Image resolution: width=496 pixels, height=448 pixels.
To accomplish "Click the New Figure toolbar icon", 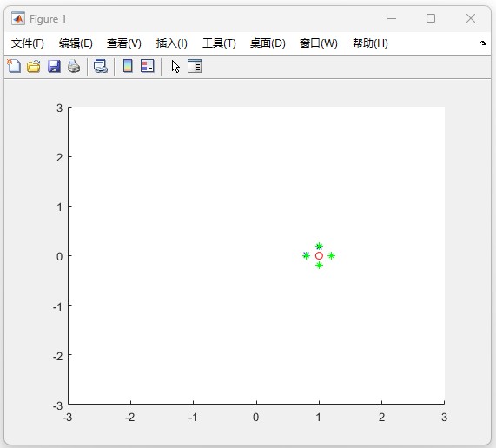I will tap(14, 66).
